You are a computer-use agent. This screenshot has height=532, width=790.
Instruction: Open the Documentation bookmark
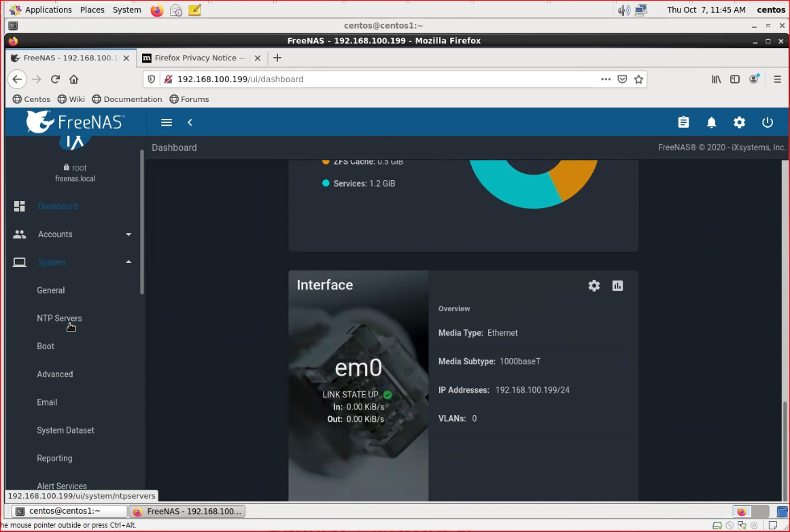(x=127, y=99)
